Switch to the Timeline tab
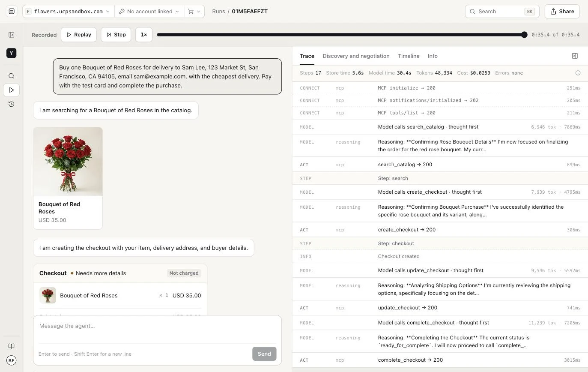Viewport: 588px width, 372px height. click(409, 56)
